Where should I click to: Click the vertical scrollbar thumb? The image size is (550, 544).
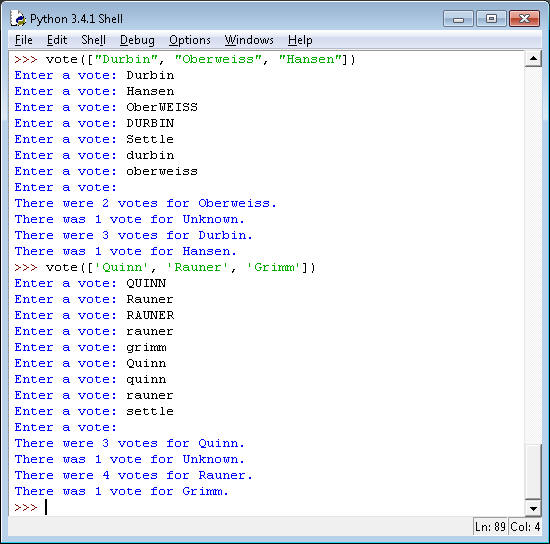tap(533, 471)
